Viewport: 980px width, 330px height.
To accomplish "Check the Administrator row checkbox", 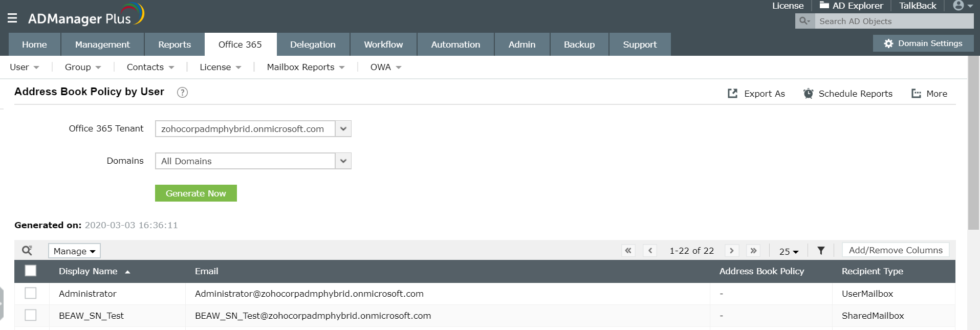I will (x=31, y=293).
